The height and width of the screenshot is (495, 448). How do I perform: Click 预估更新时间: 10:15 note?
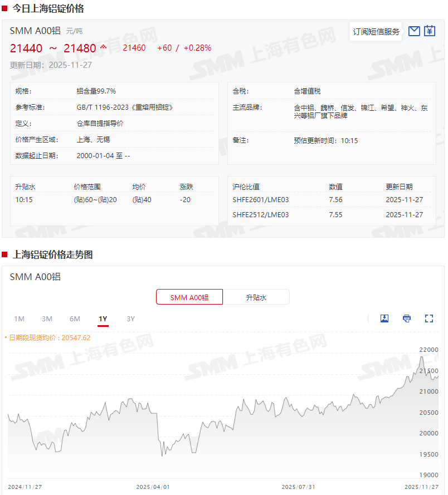[x=326, y=140]
